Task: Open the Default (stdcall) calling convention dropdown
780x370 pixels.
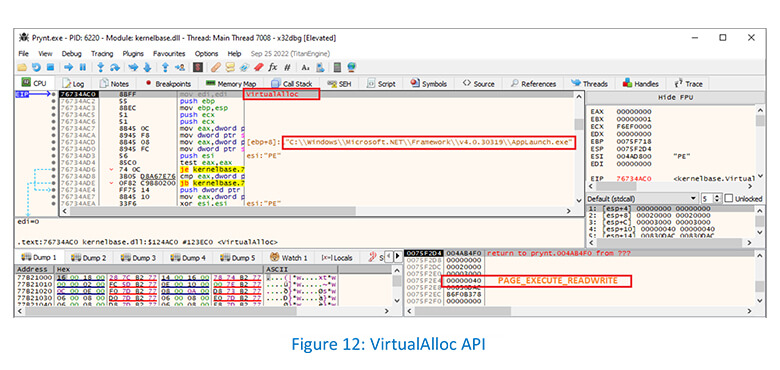Action: coord(642,198)
